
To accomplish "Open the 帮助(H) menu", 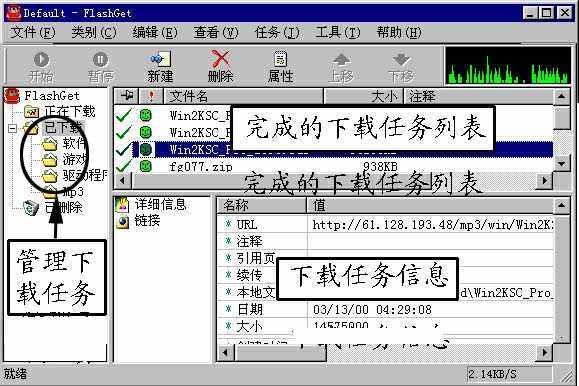I will [x=399, y=33].
